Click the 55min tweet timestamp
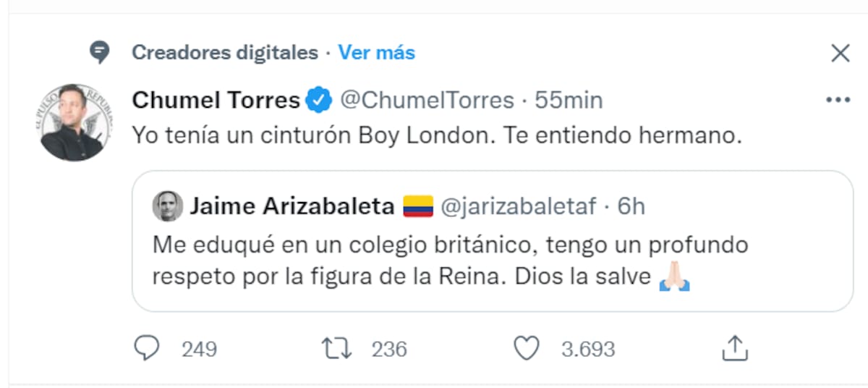The image size is (868, 388). click(x=569, y=101)
